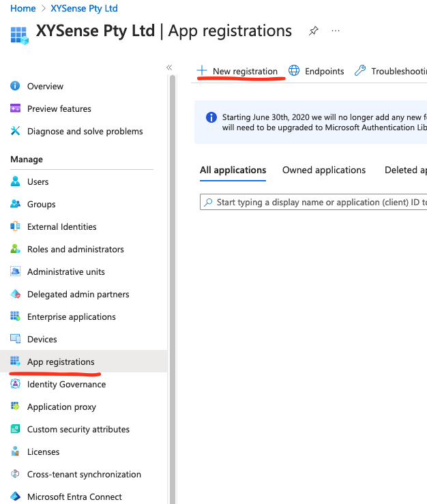Click Roles and administrators icon
The image size is (427, 504).
click(x=15, y=249)
